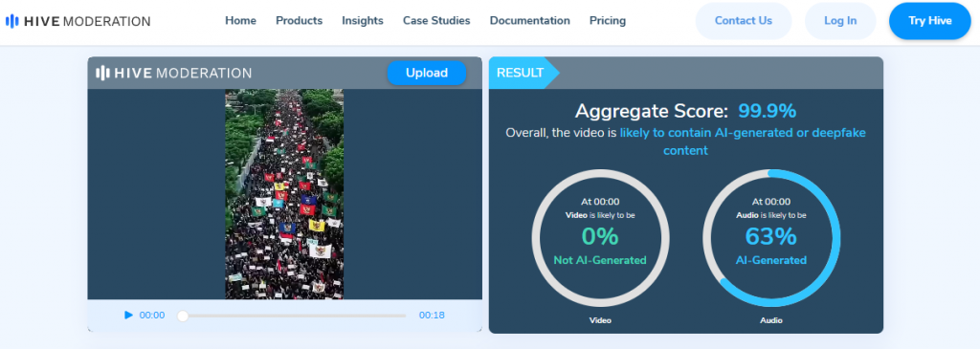Play the uploaded video
The image size is (980, 349).
pos(129,316)
